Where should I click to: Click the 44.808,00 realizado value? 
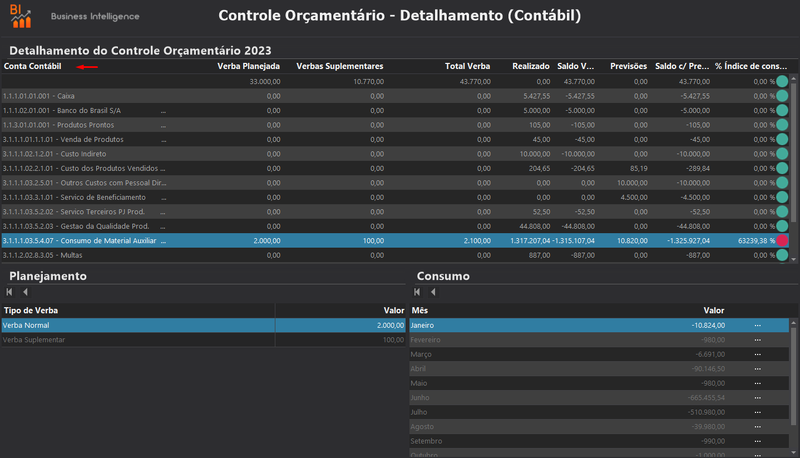[x=535, y=226]
